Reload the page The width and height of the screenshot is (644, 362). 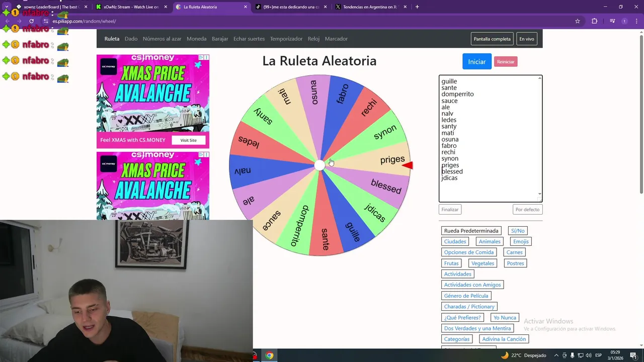31,21
